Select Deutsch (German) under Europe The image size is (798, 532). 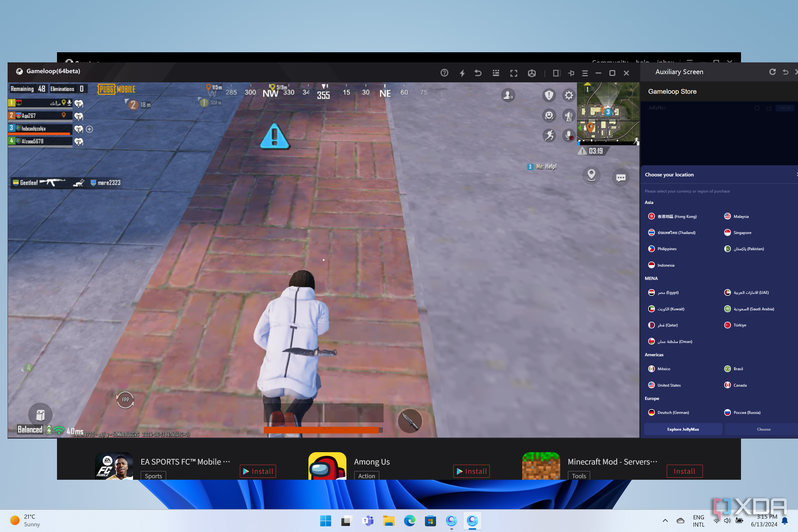668,413
